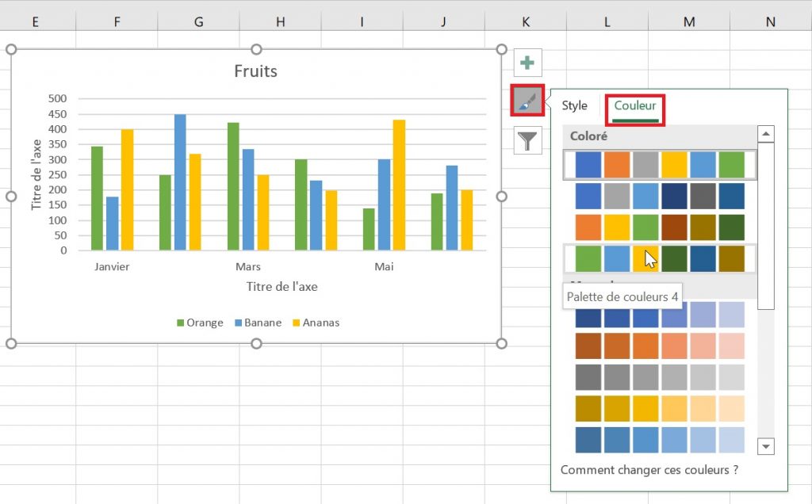Click the Banane legend entry
The width and height of the screenshot is (812, 504).
point(257,323)
